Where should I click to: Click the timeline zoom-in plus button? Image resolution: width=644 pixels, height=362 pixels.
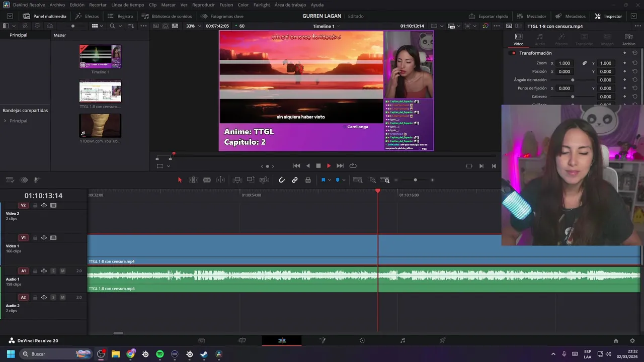tap(432, 180)
